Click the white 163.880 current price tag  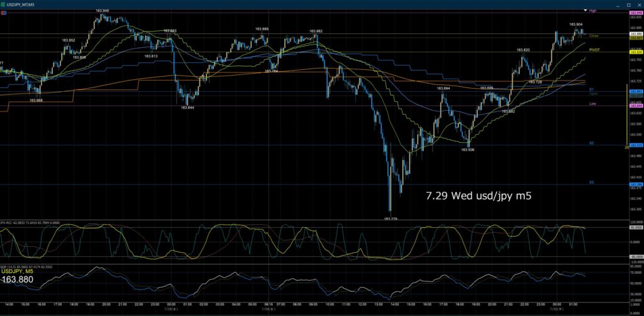[x=636, y=34]
